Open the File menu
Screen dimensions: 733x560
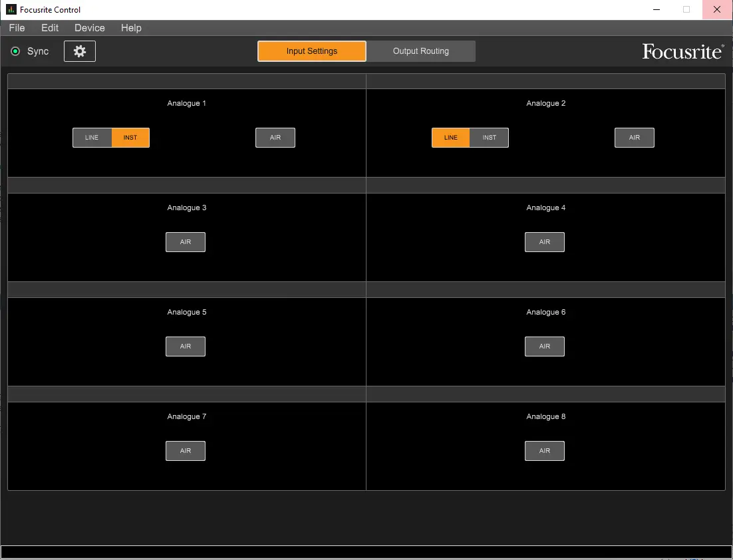[17, 28]
